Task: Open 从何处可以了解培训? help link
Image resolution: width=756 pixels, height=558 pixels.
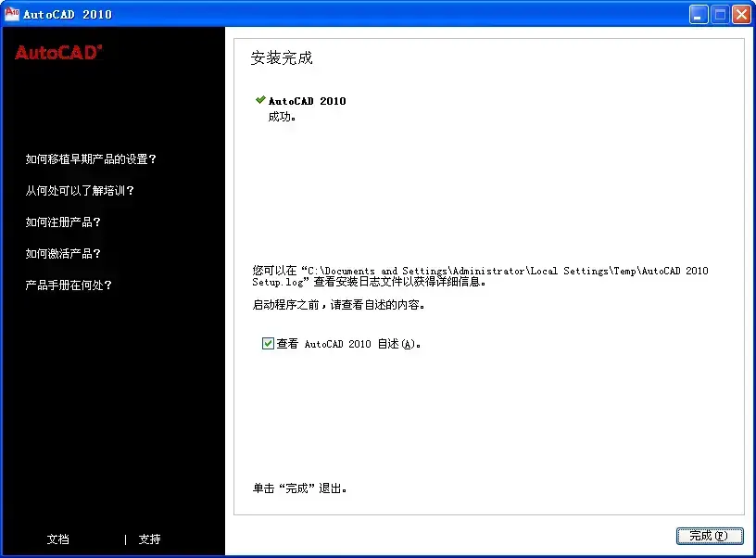Action: 80,191
